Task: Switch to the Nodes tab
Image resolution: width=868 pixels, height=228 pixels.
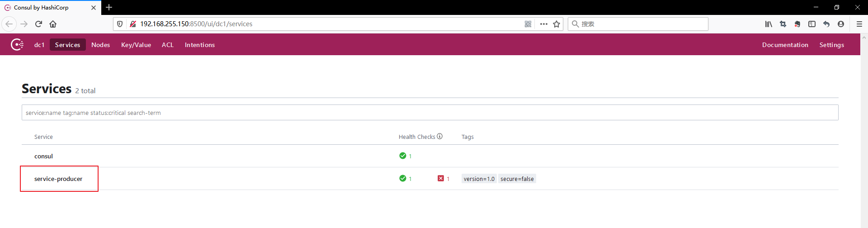Action: 101,45
